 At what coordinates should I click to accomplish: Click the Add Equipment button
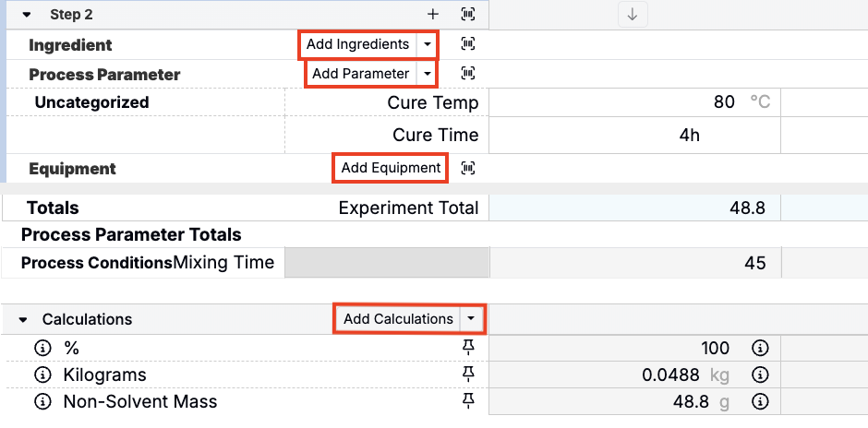tap(391, 168)
